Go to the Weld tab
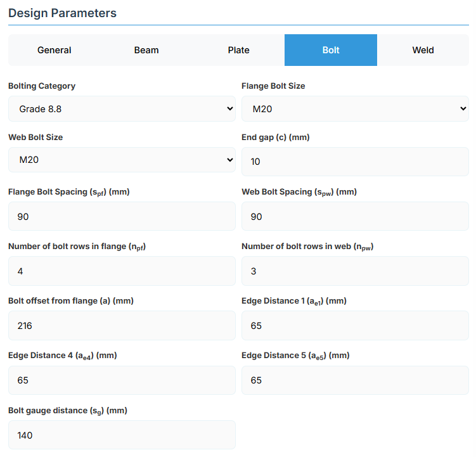 [x=423, y=50]
